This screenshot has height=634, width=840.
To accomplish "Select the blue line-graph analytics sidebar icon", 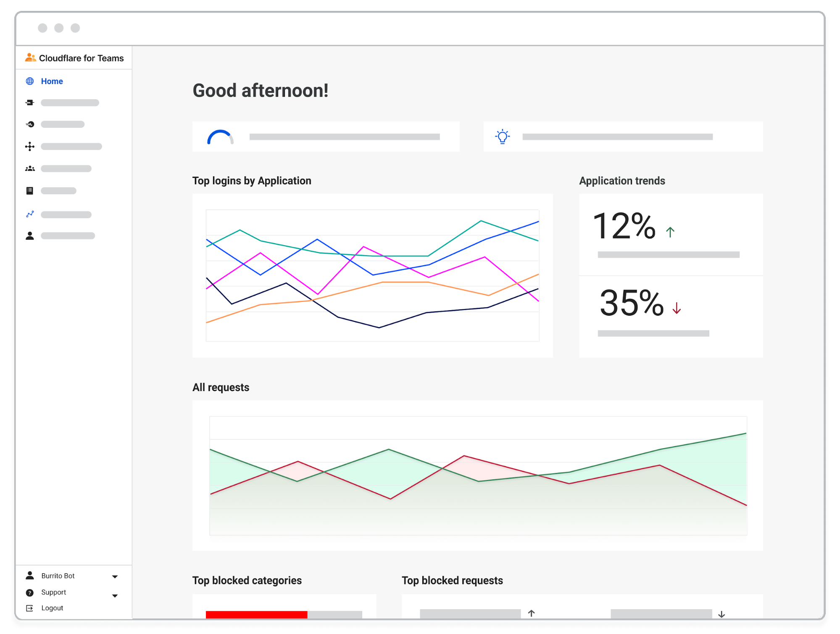I will pyautogui.click(x=30, y=214).
